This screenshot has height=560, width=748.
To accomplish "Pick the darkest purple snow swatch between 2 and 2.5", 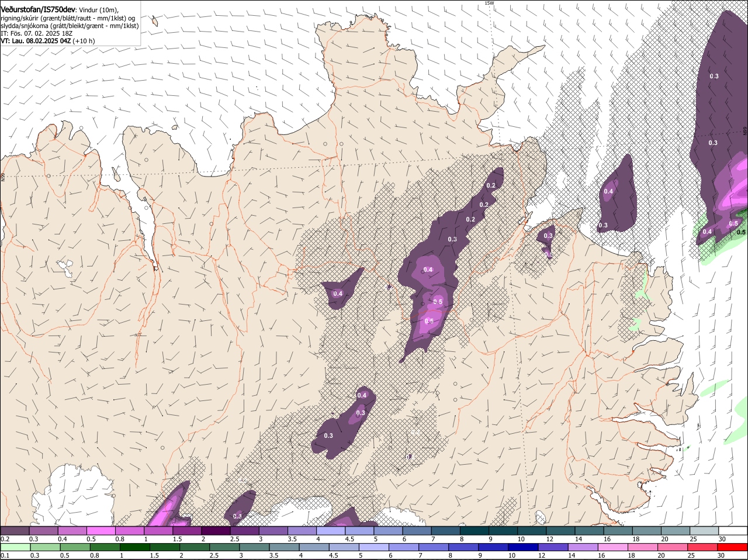I will (x=216, y=530).
